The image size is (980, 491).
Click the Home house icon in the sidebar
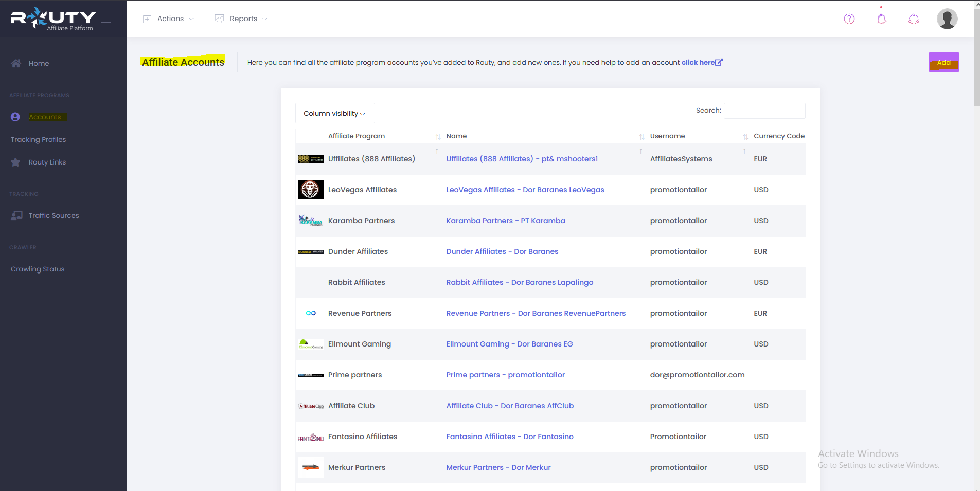[x=16, y=63]
